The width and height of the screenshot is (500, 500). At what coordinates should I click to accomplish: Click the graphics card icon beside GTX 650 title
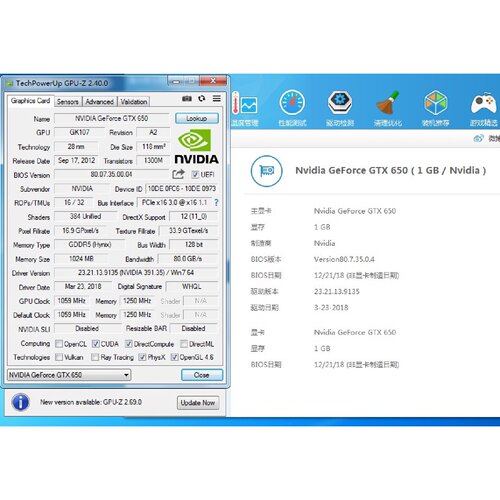[x=266, y=171]
